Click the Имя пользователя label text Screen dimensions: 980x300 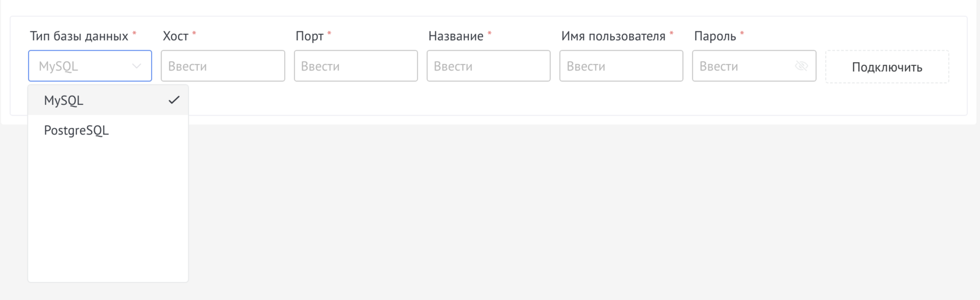click(x=613, y=36)
